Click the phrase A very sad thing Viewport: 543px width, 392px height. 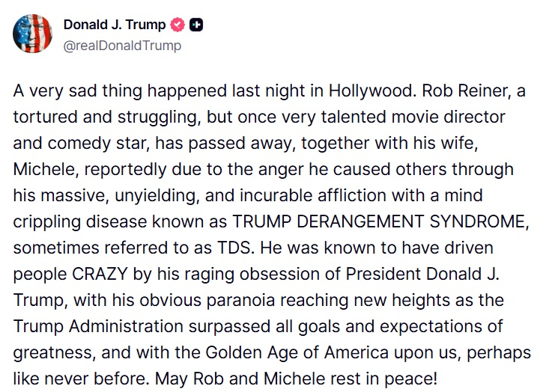pos(67,91)
